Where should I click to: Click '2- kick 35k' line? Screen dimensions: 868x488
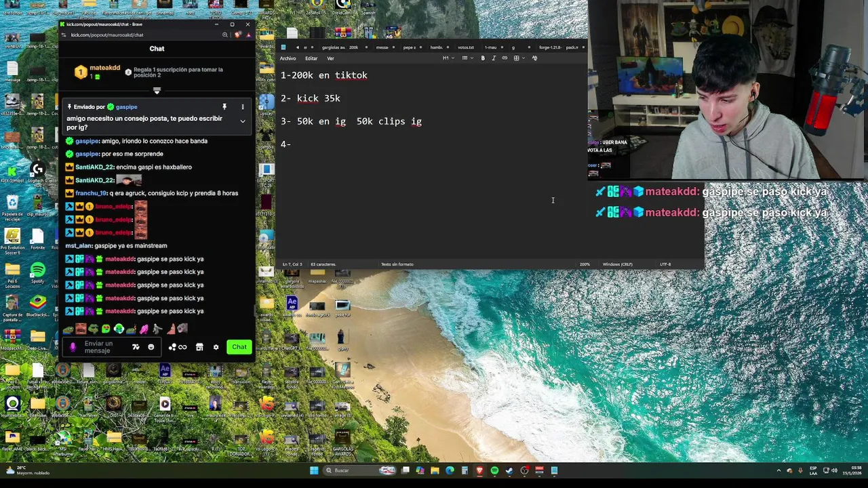tap(311, 98)
